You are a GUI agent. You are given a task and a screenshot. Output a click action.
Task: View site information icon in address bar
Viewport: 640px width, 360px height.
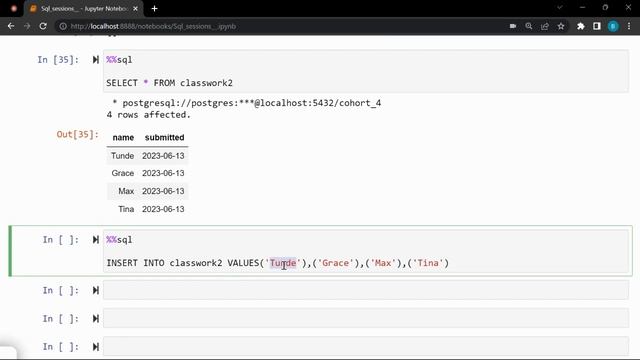pos(63,26)
